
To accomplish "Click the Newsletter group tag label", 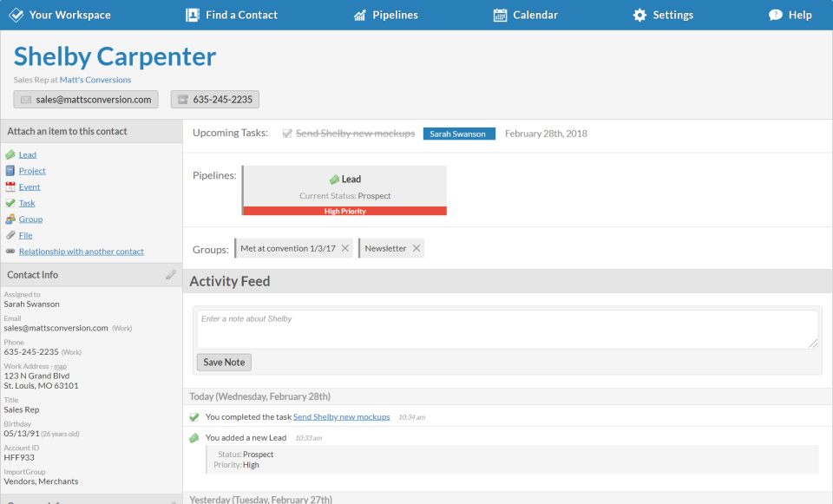I will tap(385, 248).
